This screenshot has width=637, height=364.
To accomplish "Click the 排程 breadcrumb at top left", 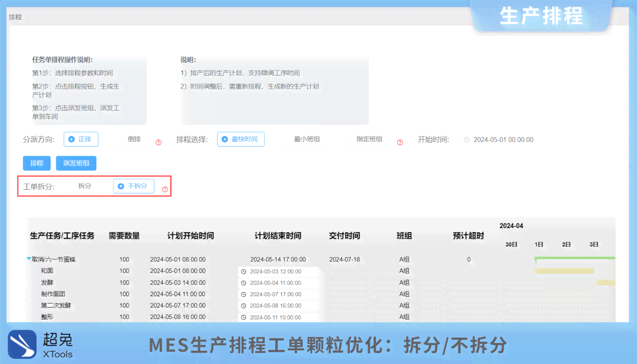I will 15,17.
